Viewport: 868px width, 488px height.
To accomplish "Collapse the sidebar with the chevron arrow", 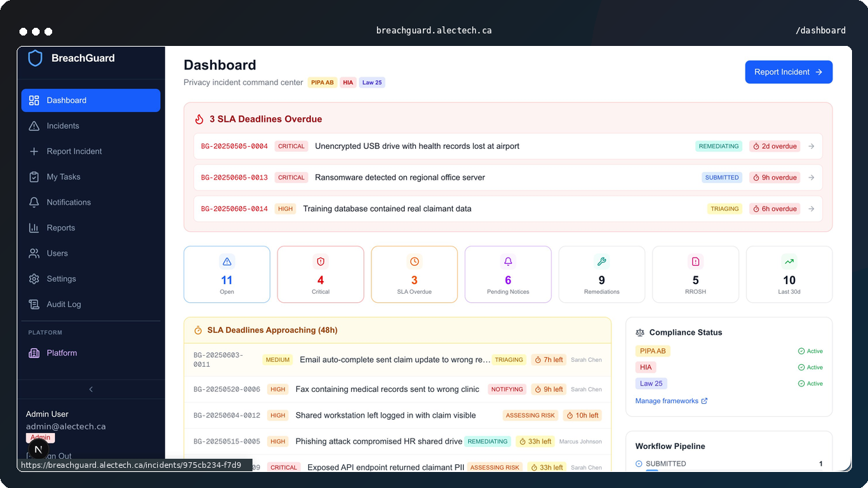I will click(x=91, y=390).
